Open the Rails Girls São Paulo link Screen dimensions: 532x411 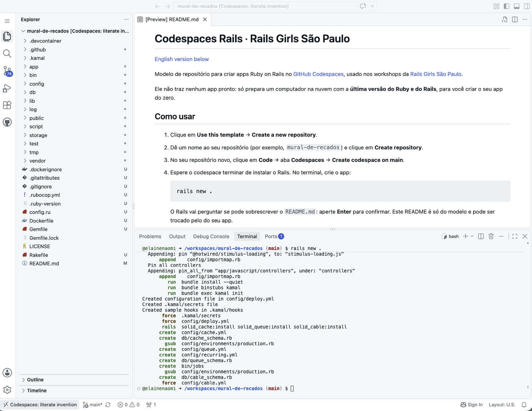(436, 74)
